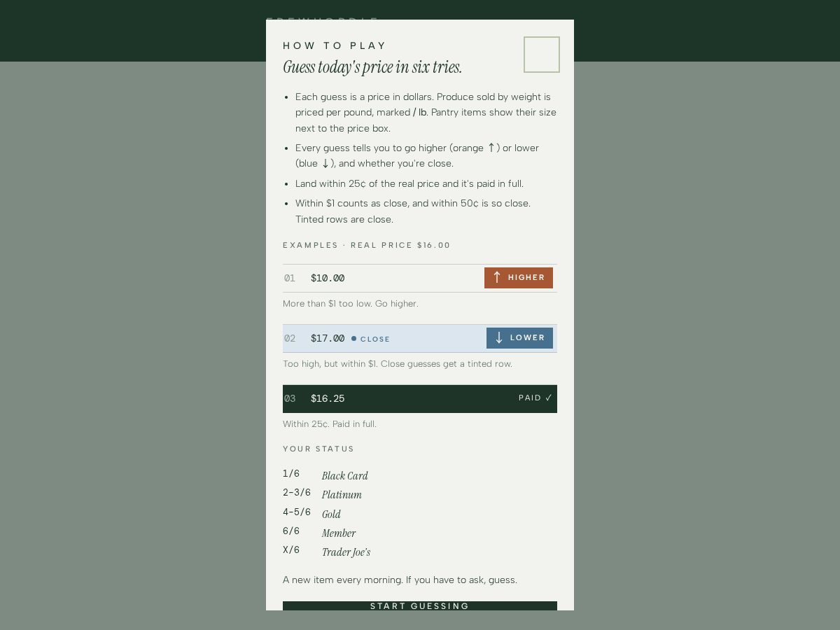Click row number 01 in examples
Viewport: 840px width, 630px height.
[290, 278]
